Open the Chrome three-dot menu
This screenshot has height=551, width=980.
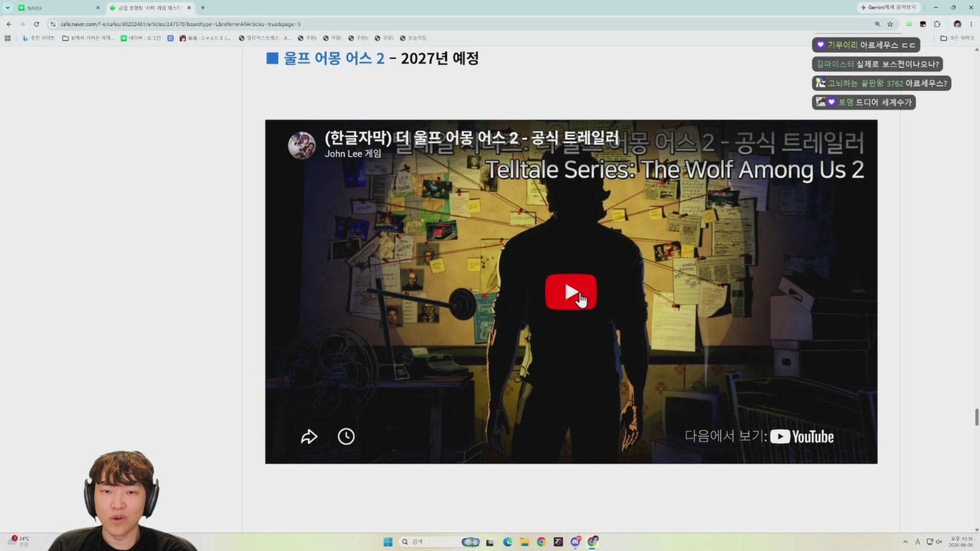click(x=971, y=24)
